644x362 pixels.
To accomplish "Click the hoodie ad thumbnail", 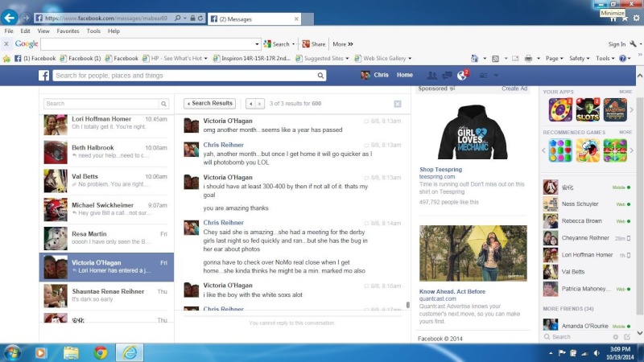I will 473,132.
